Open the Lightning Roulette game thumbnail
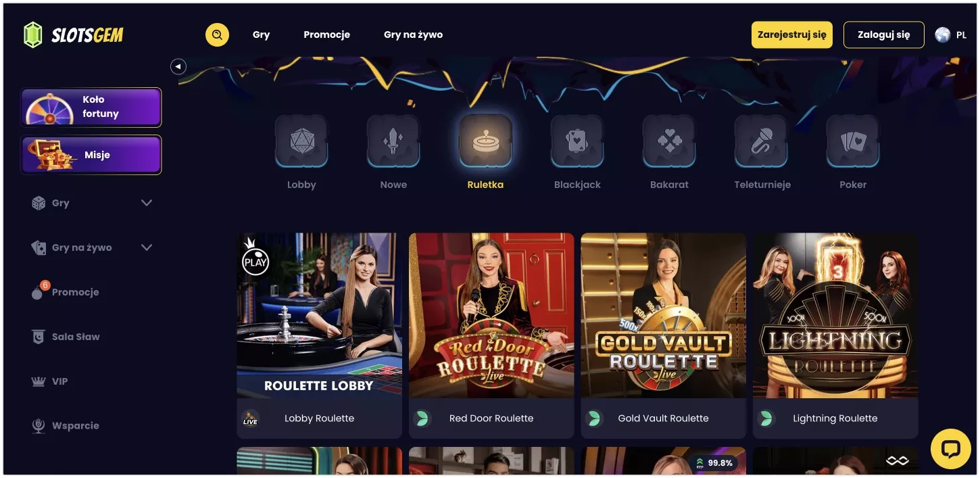Image resolution: width=980 pixels, height=478 pixels. point(835,316)
